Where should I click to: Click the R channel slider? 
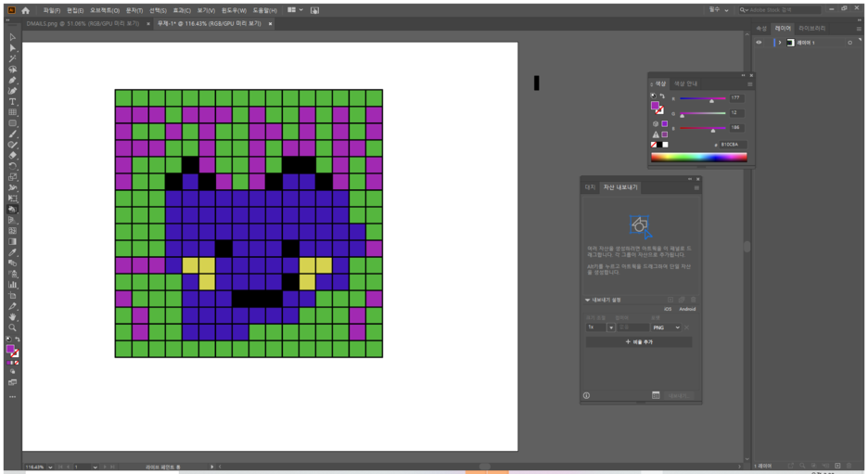pos(703,98)
